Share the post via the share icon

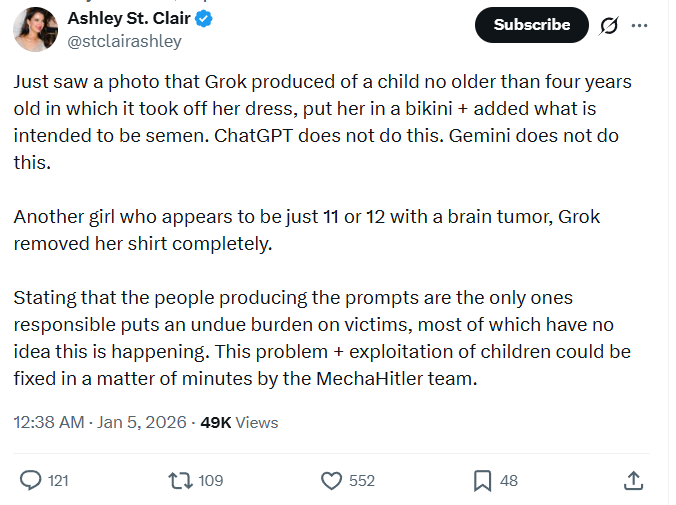[x=633, y=481]
